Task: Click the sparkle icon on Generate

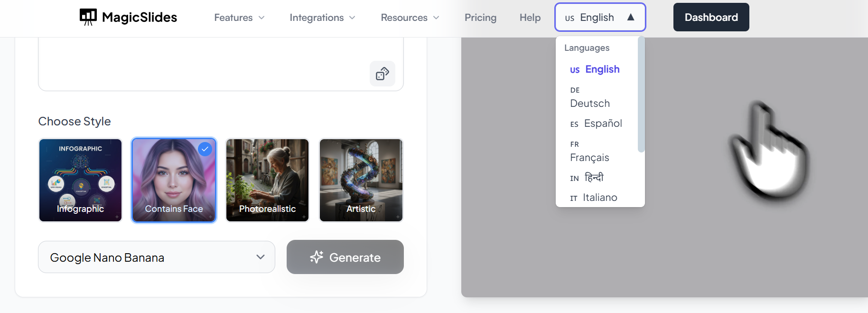Action: click(x=317, y=257)
